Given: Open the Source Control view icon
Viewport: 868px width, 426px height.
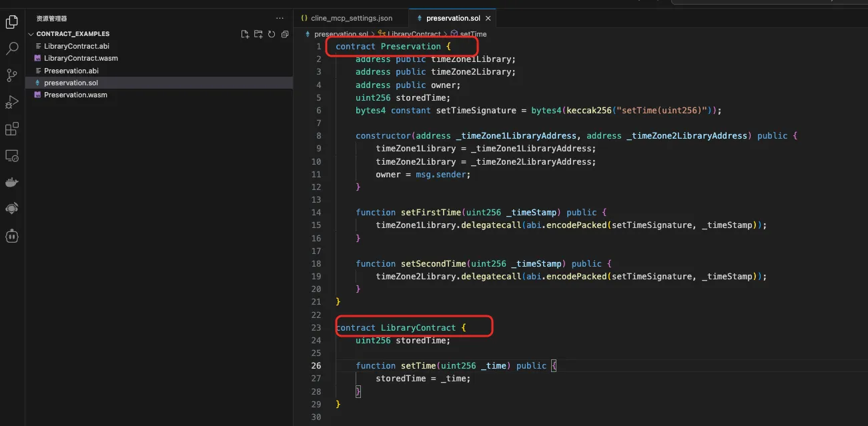Looking at the screenshot, I should (x=11, y=75).
